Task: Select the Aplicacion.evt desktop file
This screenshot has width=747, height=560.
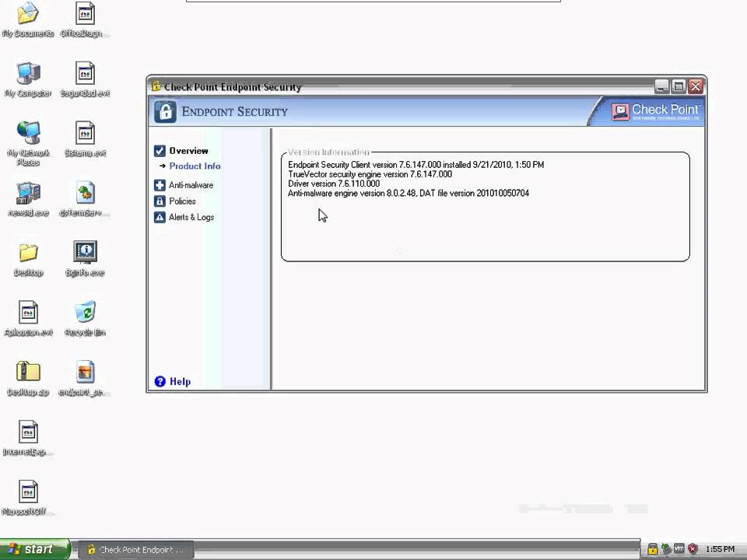Action: (x=28, y=318)
